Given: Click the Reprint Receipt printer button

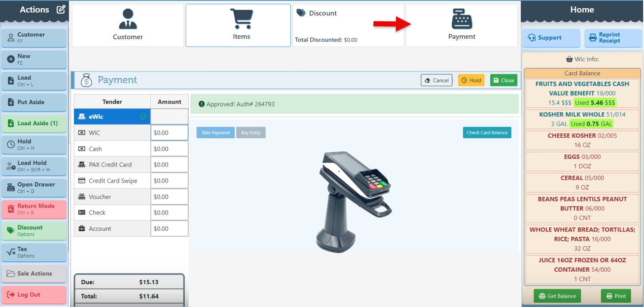Looking at the screenshot, I should tap(613, 38).
